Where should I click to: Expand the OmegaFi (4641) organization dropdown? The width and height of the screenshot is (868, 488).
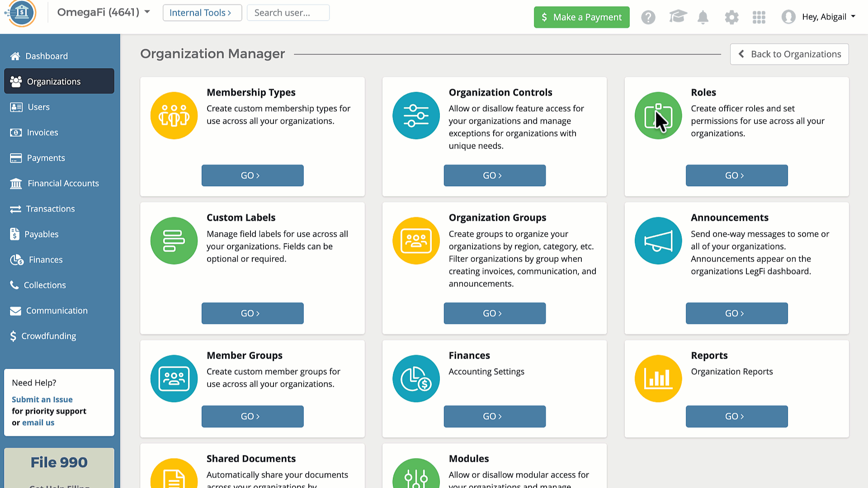click(103, 12)
